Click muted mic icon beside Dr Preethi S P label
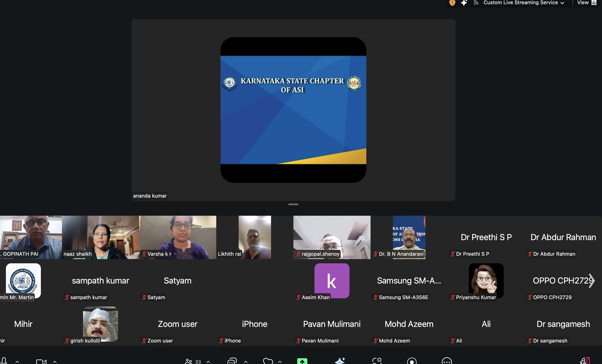The image size is (602, 364). pos(453,254)
